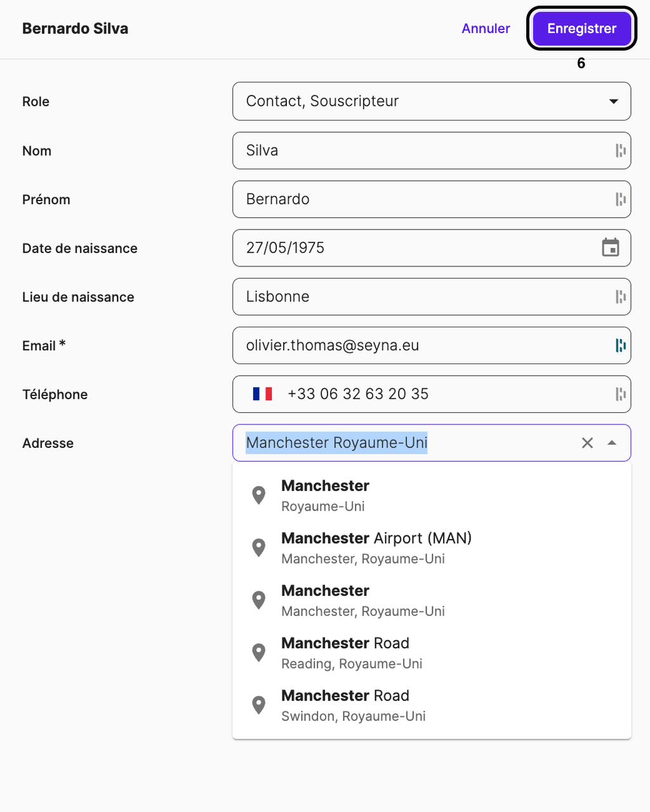Viewport: 650px width, 812px height.
Task: Choose Manchester Road, Reading suggestion
Action: (x=432, y=653)
